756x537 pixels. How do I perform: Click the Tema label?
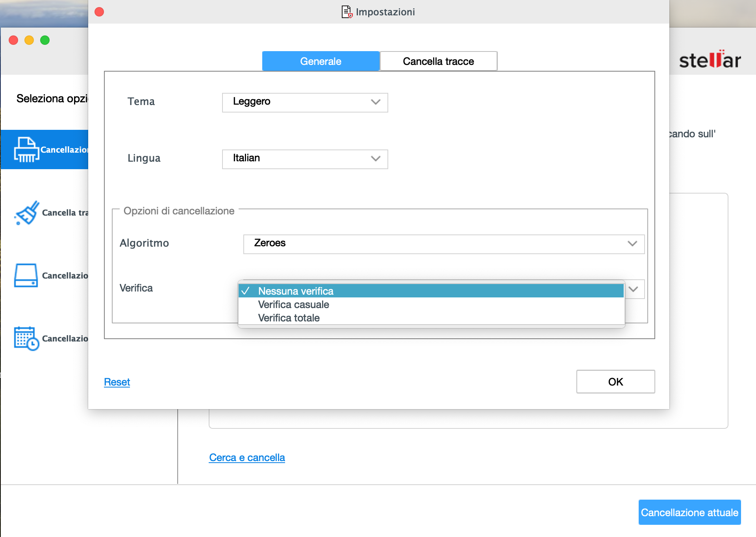[141, 101]
